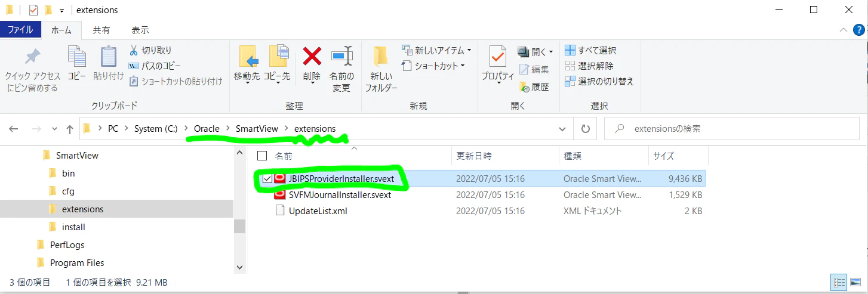Open Copy To (コピー先) icon
Screen dimensions: 868x294
coord(278,56)
